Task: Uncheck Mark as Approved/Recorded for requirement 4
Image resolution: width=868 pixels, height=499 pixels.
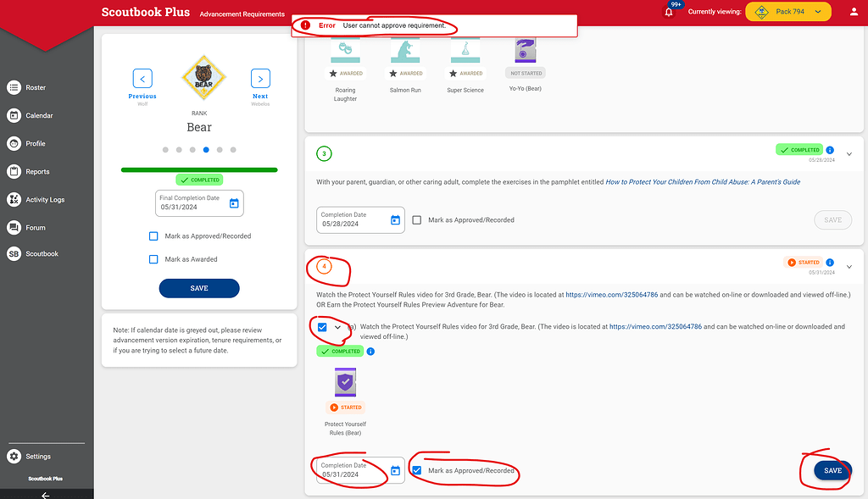Action: point(416,469)
